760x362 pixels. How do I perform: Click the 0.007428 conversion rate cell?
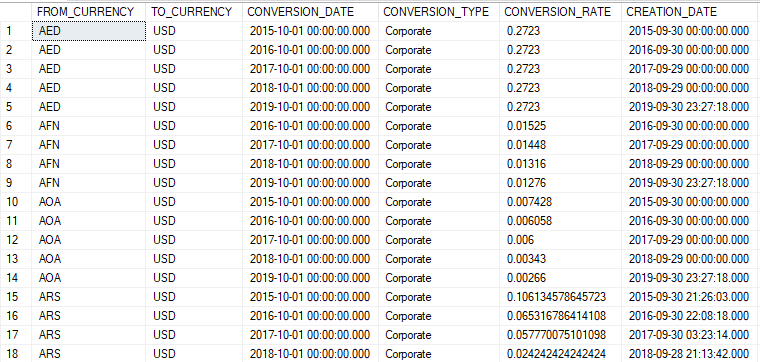561,202
